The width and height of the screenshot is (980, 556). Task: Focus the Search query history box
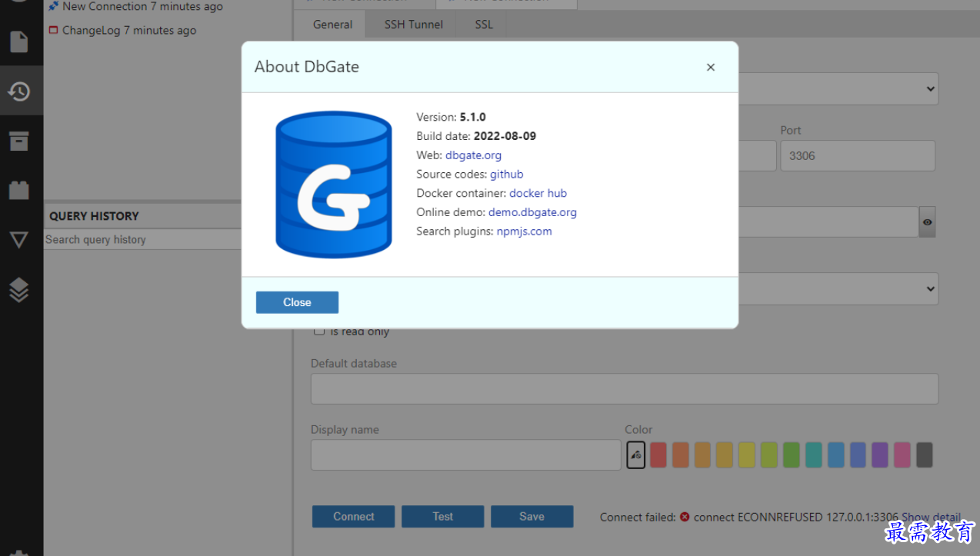(143, 239)
